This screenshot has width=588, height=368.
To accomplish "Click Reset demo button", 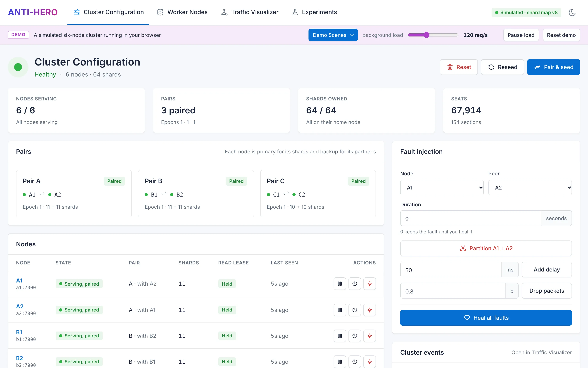I will click(561, 35).
